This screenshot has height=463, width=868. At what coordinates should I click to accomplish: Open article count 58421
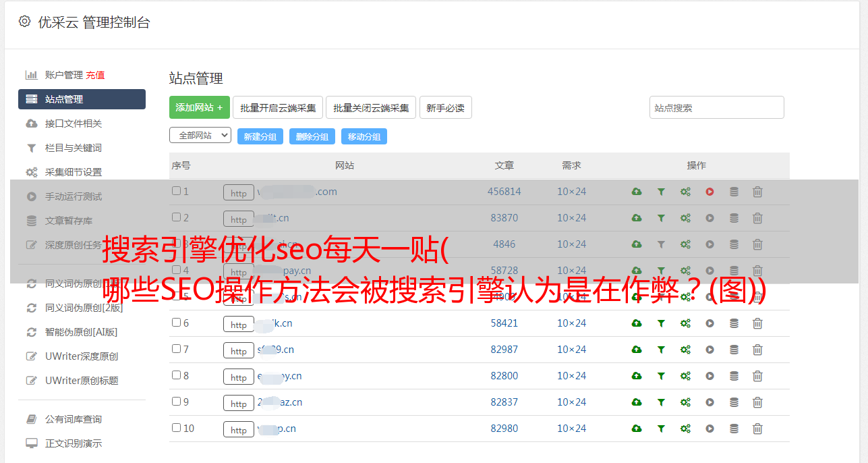504,323
